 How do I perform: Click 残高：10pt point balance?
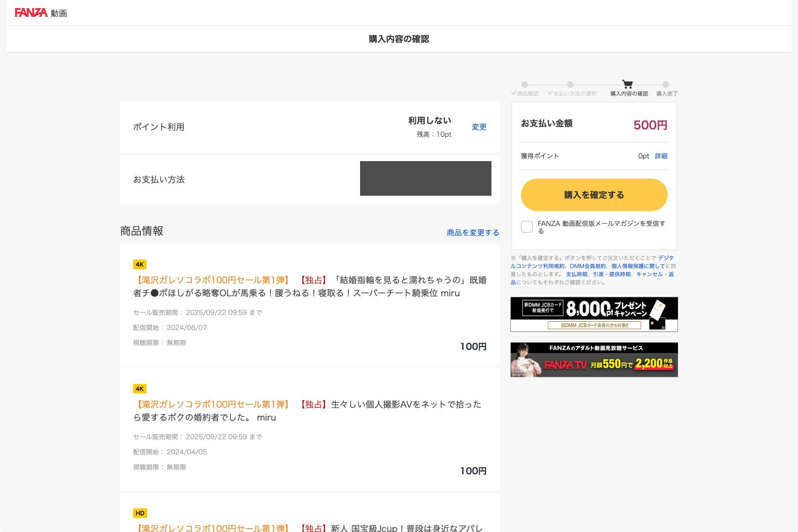(x=434, y=135)
